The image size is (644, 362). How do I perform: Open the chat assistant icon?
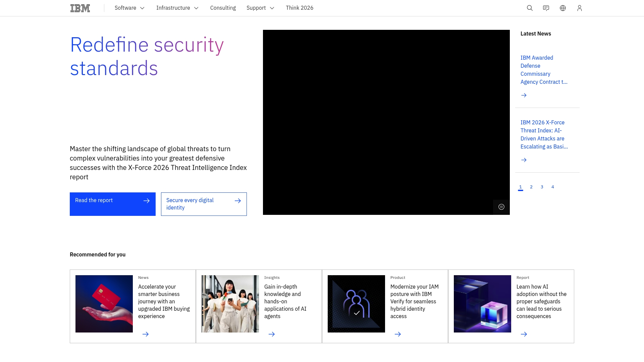tap(546, 8)
